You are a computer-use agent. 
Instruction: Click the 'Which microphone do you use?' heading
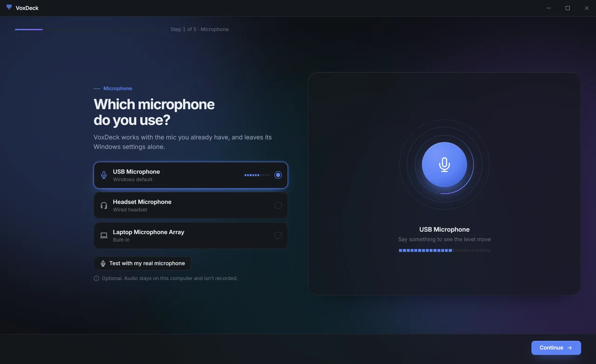tap(154, 112)
